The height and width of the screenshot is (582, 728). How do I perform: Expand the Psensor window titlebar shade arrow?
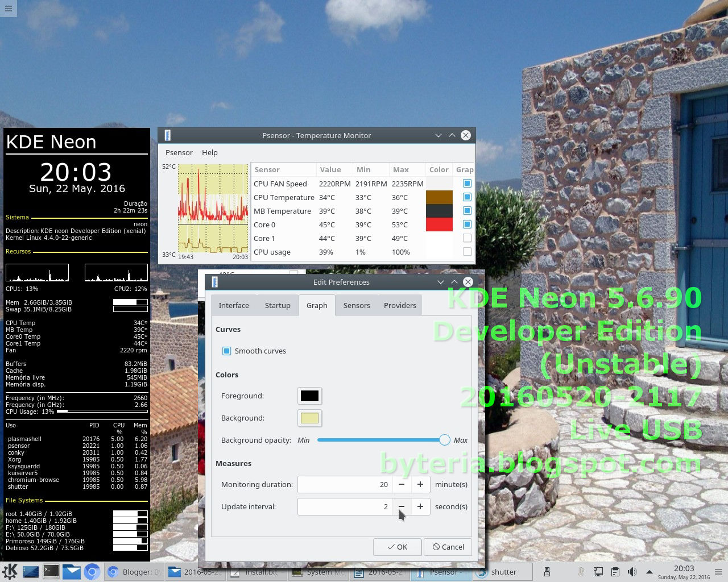pyautogui.click(x=452, y=135)
